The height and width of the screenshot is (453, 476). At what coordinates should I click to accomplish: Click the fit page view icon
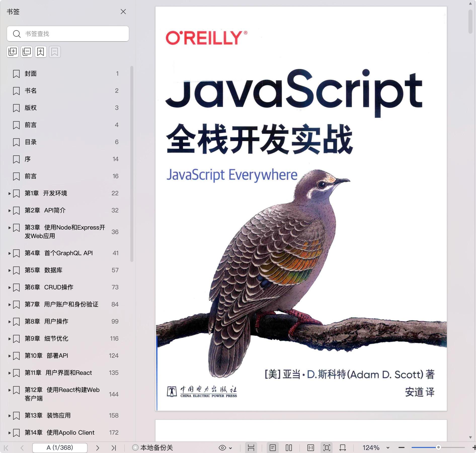(327, 448)
